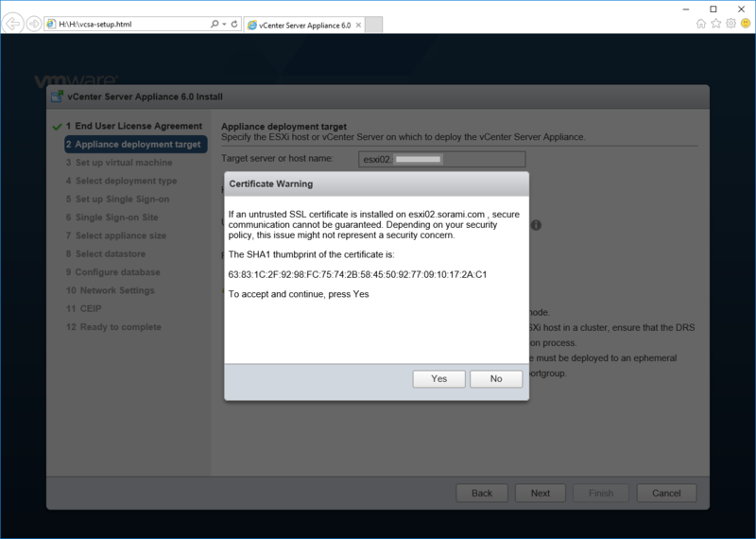Click 'Target server or host name:' label
The width and height of the screenshot is (756, 539).
[x=277, y=158]
